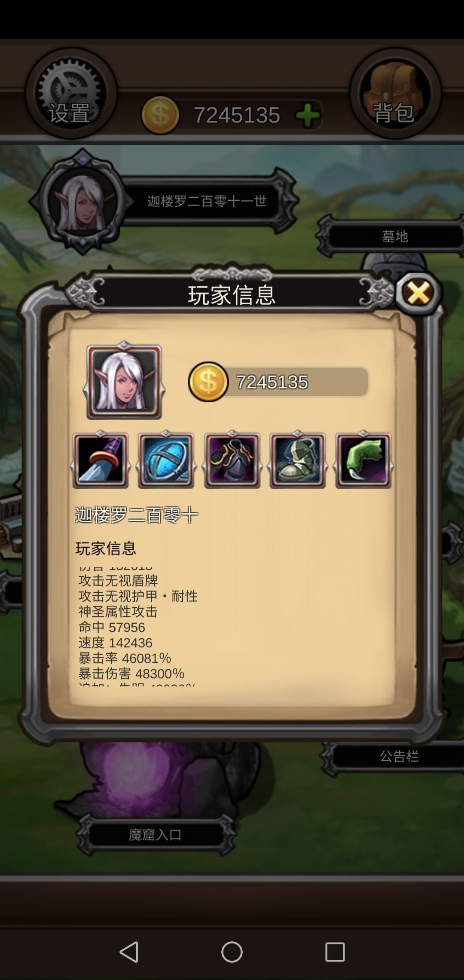This screenshot has width=464, height=980.
Task: Tap the green plus to add gold
Action: pyautogui.click(x=308, y=115)
